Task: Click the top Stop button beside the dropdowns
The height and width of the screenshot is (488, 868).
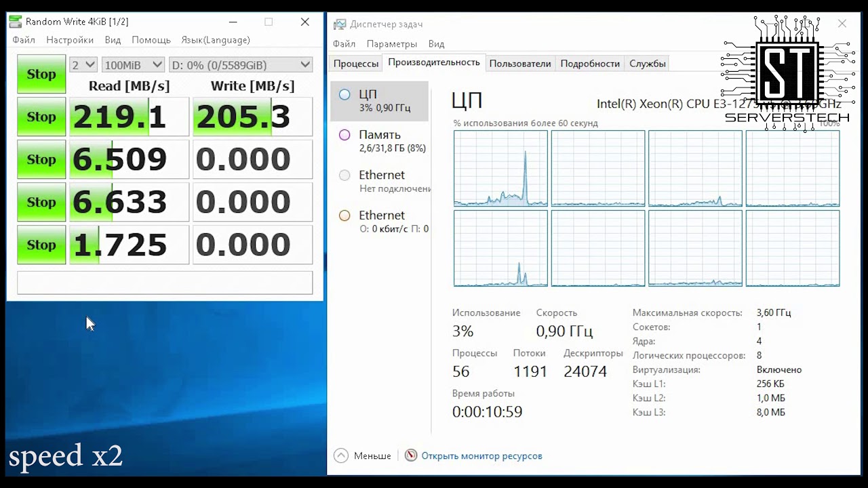Action: click(x=41, y=74)
